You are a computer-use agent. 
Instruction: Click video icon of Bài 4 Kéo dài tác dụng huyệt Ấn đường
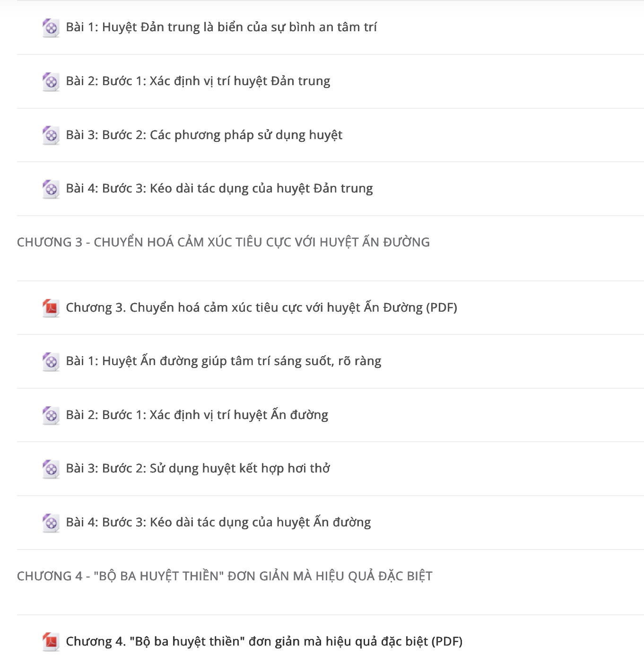pos(51,523)
